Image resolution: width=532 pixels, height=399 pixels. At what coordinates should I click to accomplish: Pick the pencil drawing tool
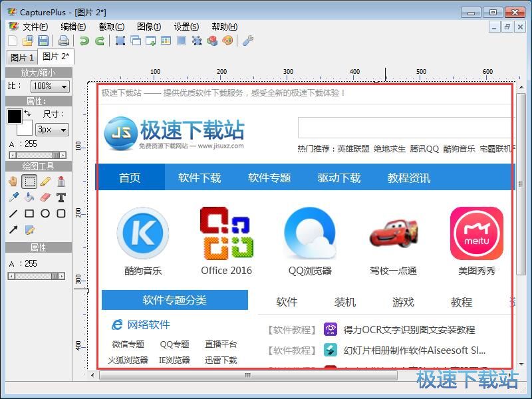45,181
